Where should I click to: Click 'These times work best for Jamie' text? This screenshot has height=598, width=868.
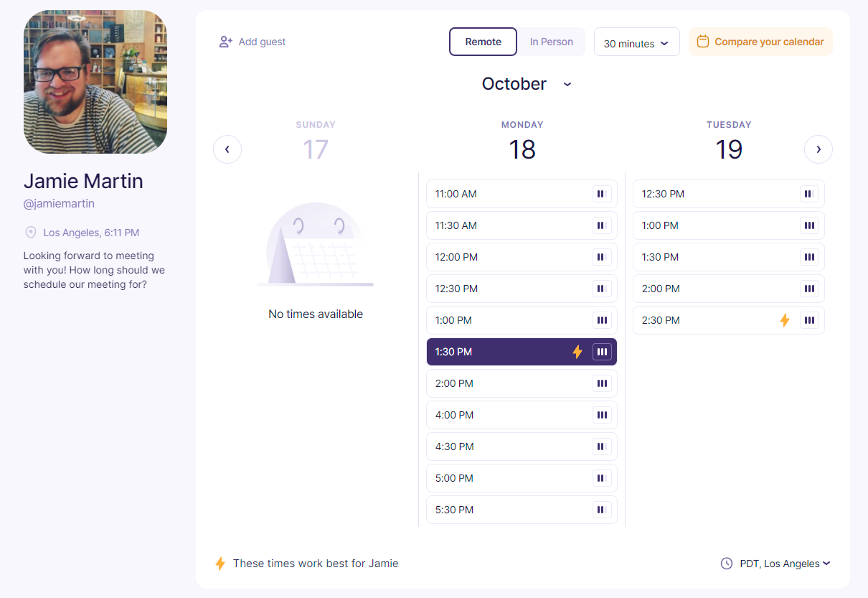pos(316,564)
